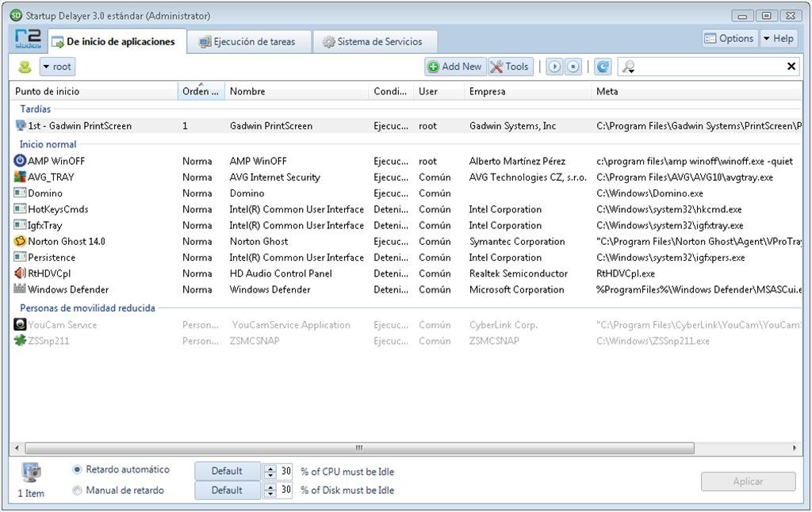Open the root user dropdown
812x512 pixels.
(x=57, y=67)
